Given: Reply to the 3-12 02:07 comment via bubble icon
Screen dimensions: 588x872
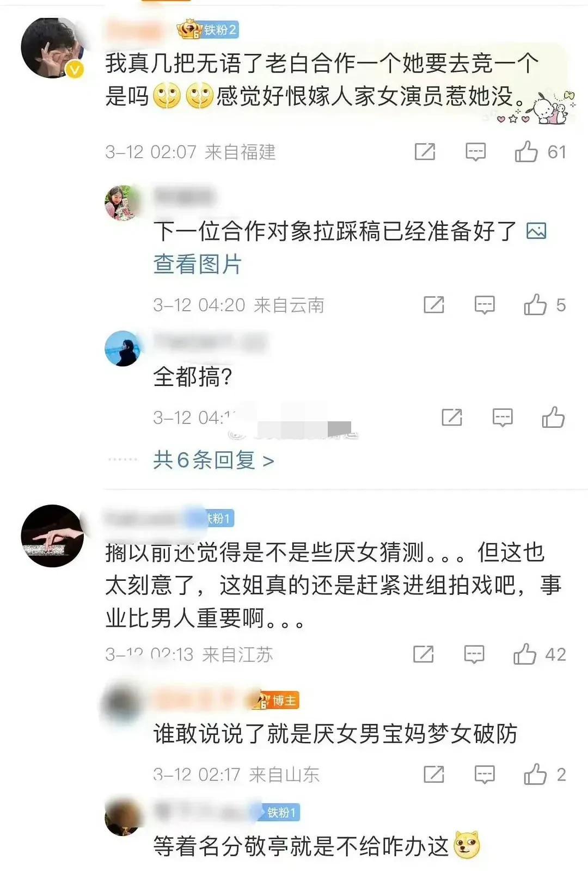Looking at the screenshot, I should (x=475, y=152).
